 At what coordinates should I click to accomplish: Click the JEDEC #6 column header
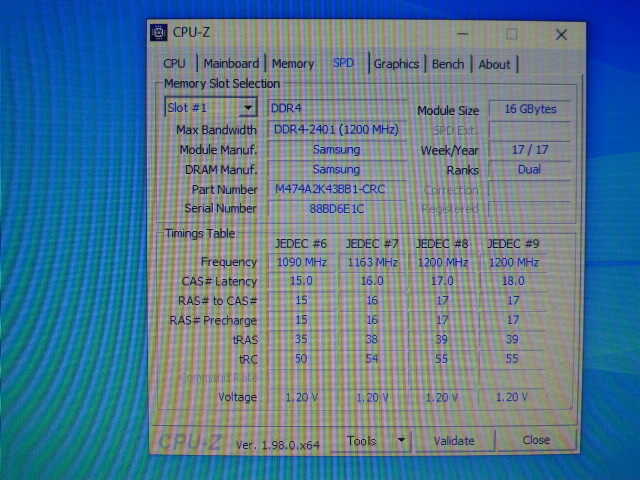click(301, 244)
